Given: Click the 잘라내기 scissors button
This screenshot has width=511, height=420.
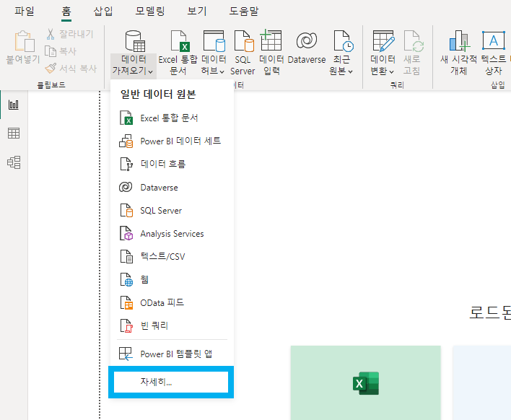Looking at the screenshot, I should pos(70,34).
